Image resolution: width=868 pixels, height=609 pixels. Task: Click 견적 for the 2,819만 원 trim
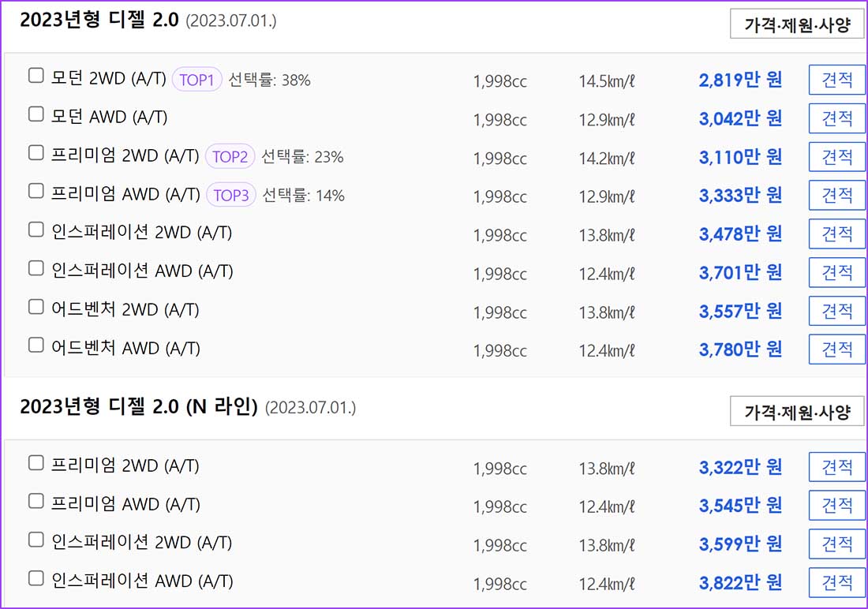pos(837,80)
